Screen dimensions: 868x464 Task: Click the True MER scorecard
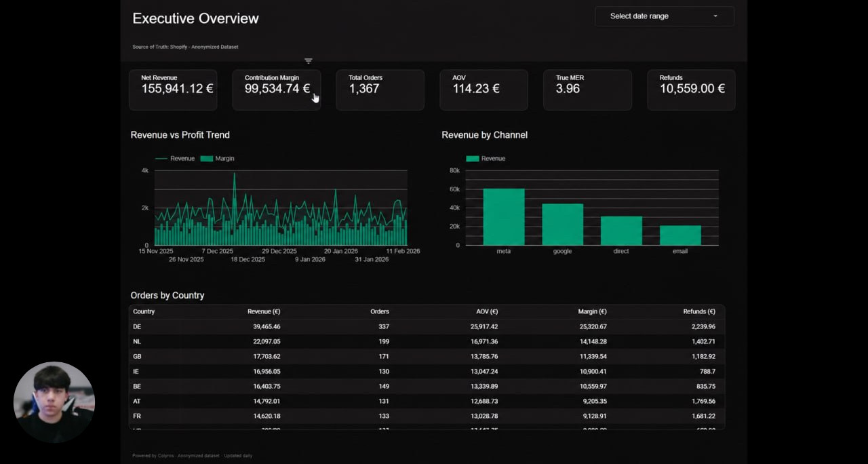pos(587,90)
